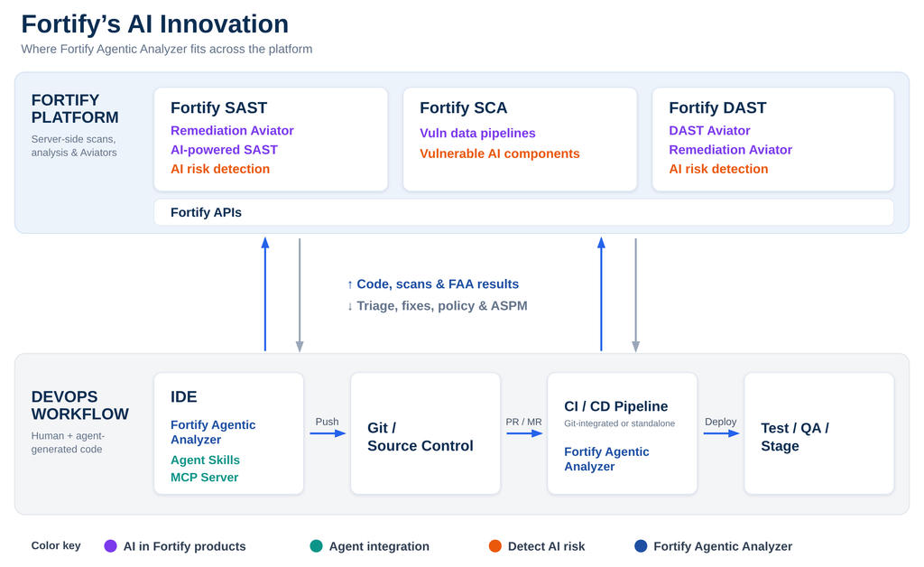This screenshot has width=924, height=567.
Task: Click the 'Git-integrated or standalone' caption
Action: (620, 423)
